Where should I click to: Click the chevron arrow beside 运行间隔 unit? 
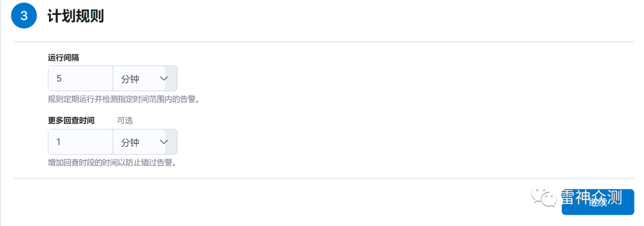pyautogui.click(x=164, y=79)
